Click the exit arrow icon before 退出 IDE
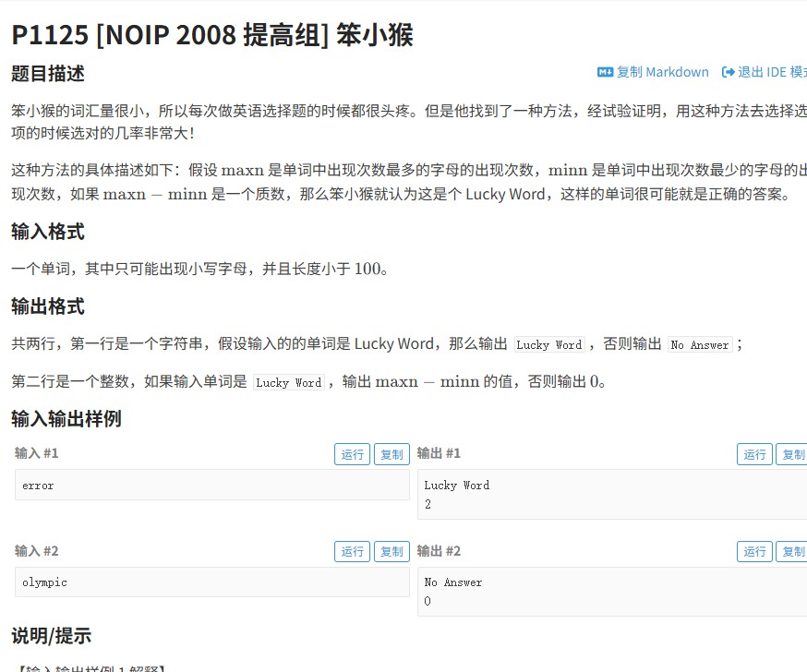Screen dimensions: 807x672 (728, 72)
